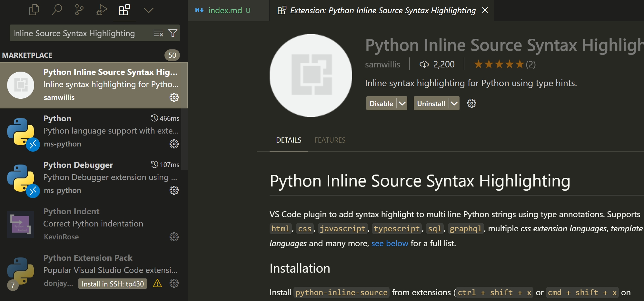Open the Disable dropdown arrow
Viewport: 644px width, 301px height.
[402, 104]
